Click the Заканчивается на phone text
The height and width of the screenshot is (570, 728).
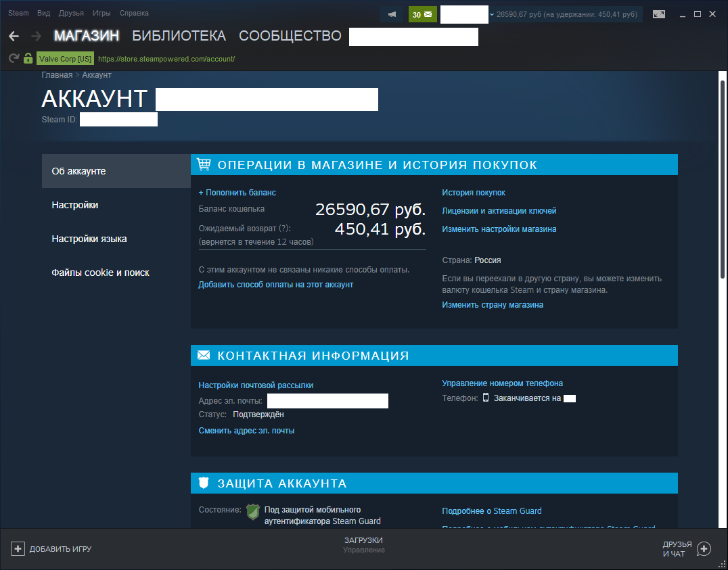[x=527, y=398]
